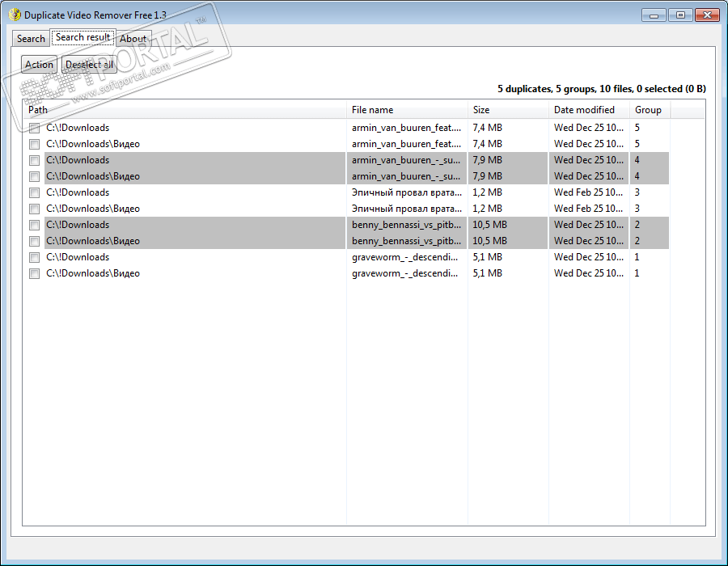
Task: Click the first 1,2 MB size cell
Action: [488, 192]
